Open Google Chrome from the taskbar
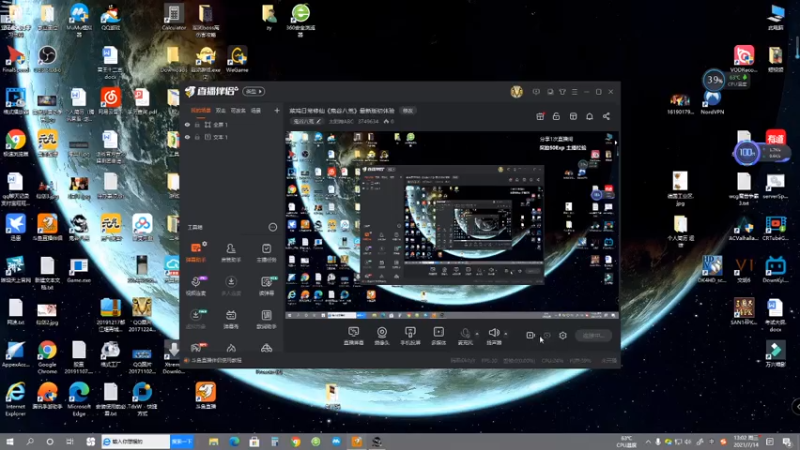This screenshot has width=800, height=450. point(295,441)
